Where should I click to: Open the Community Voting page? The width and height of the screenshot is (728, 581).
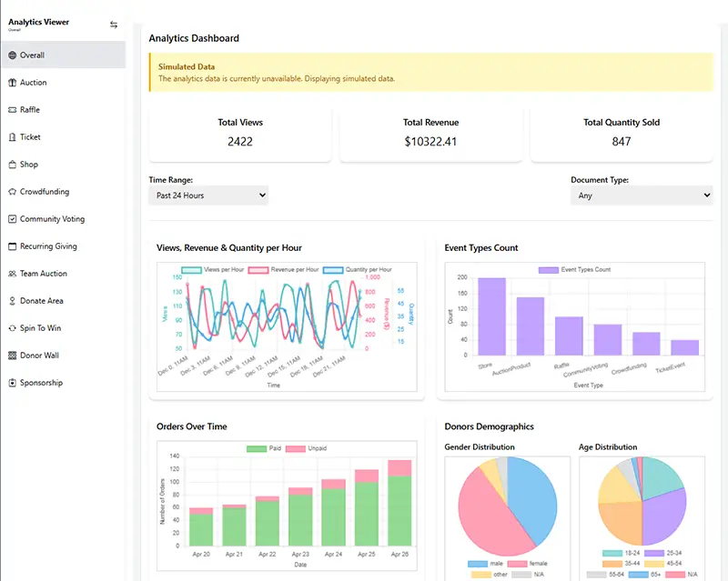coord(52,219)
